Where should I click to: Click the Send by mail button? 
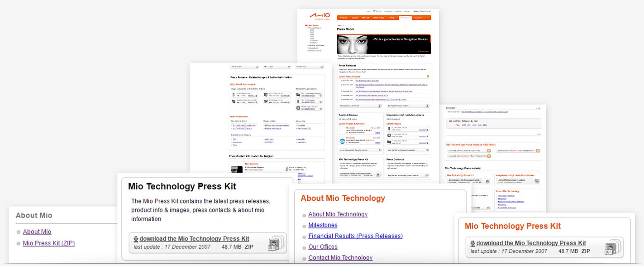tap(309, 67)
